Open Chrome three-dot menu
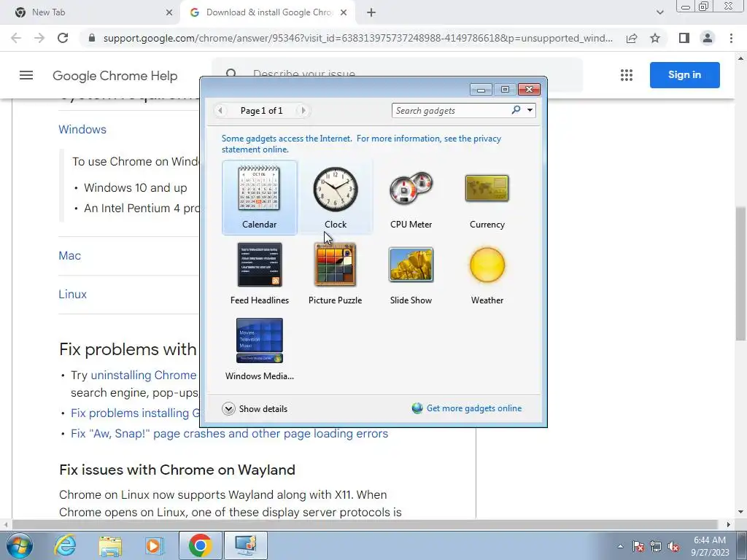 point(731,38)
